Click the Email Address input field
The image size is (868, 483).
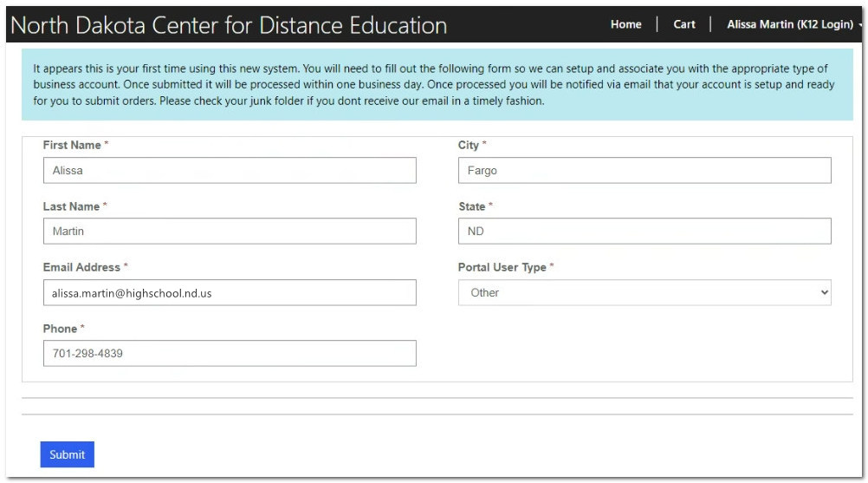pyautogui.click(x=230, y=292)
